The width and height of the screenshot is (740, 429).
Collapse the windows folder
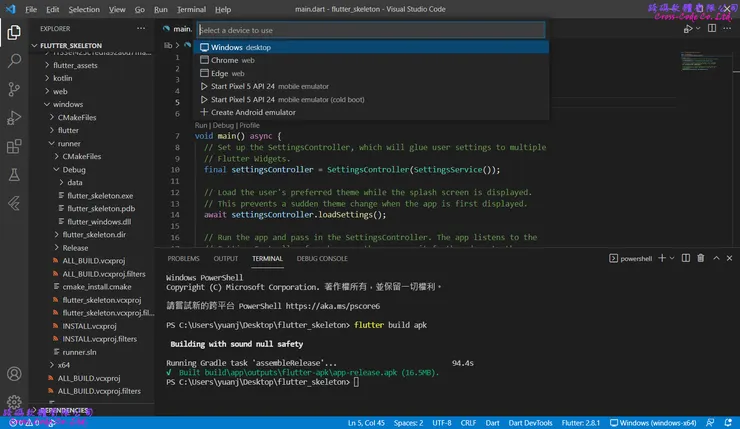tap(67, 104)
